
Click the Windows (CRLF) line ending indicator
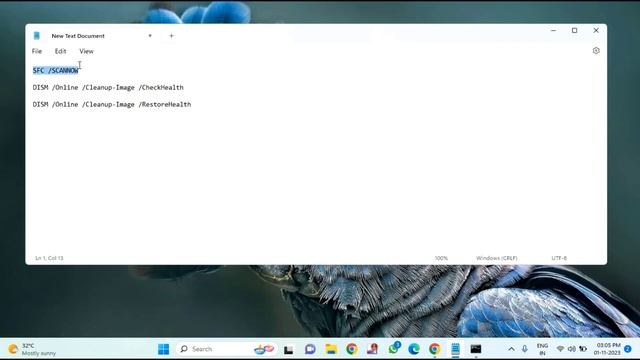pyautogui.click(x=497, y=258)
